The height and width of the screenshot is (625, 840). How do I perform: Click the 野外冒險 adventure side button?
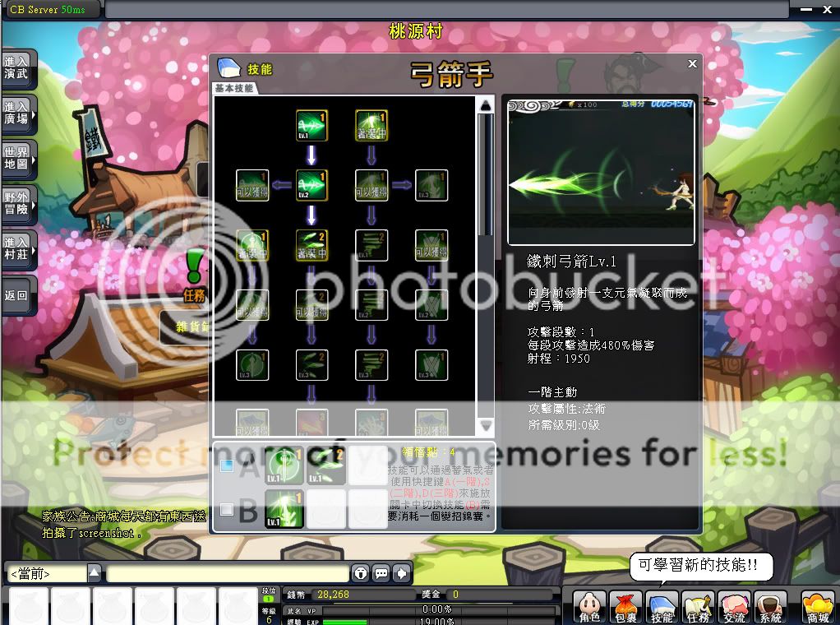[16, 203]
